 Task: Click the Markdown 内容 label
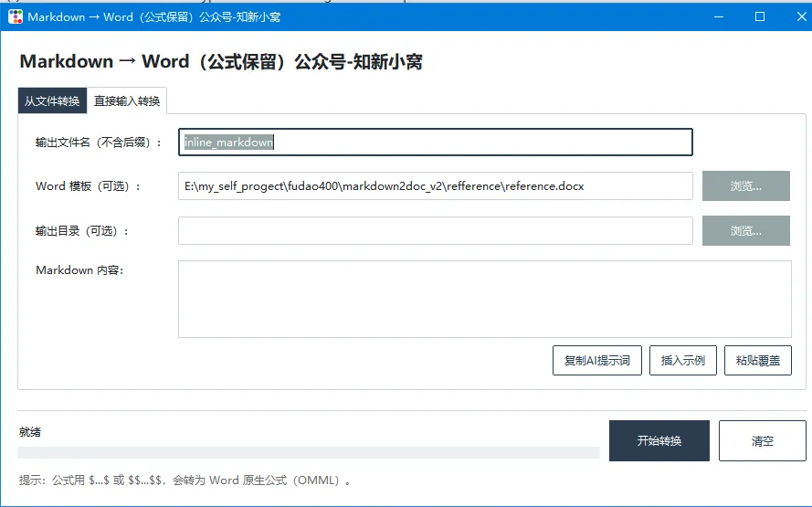(x=79, y=269)
